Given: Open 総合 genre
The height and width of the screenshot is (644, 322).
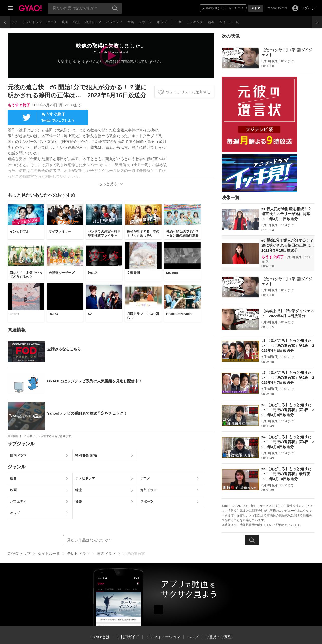Looking at the screenshot, I should click(40, 478).
